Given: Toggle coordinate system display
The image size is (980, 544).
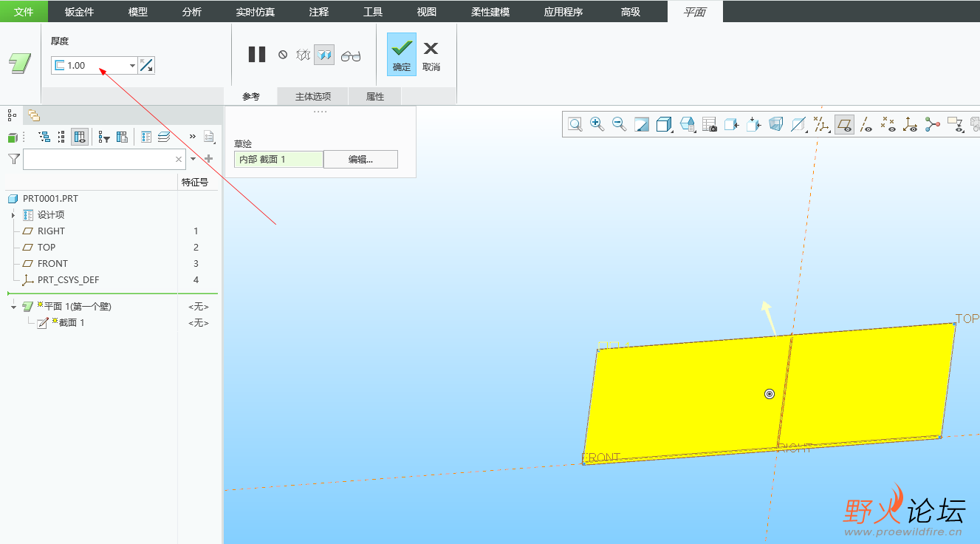Looking at the screenshot, I should [x=911, y=124].
